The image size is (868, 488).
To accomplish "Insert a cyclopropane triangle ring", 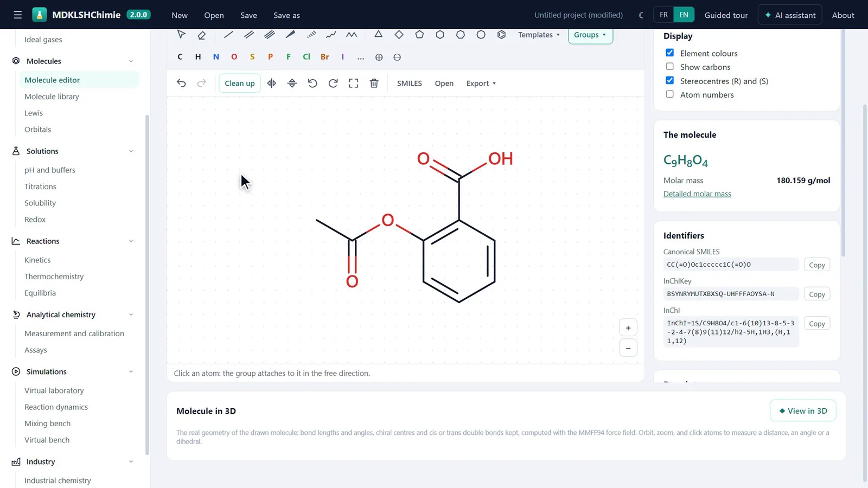I will coord(379,35).
